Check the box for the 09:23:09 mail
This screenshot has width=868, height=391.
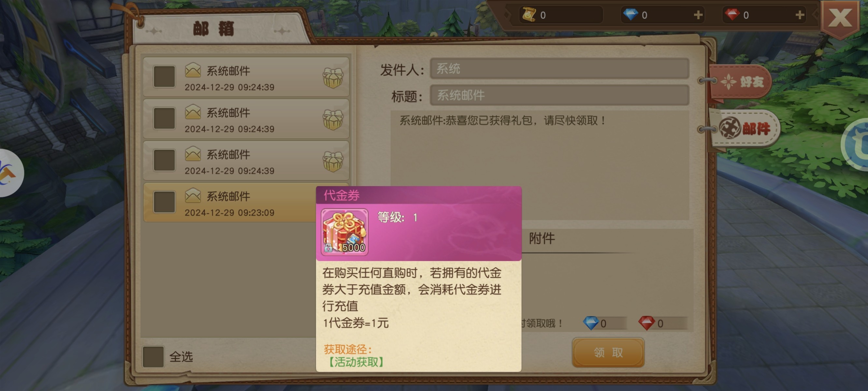(164, 202)
